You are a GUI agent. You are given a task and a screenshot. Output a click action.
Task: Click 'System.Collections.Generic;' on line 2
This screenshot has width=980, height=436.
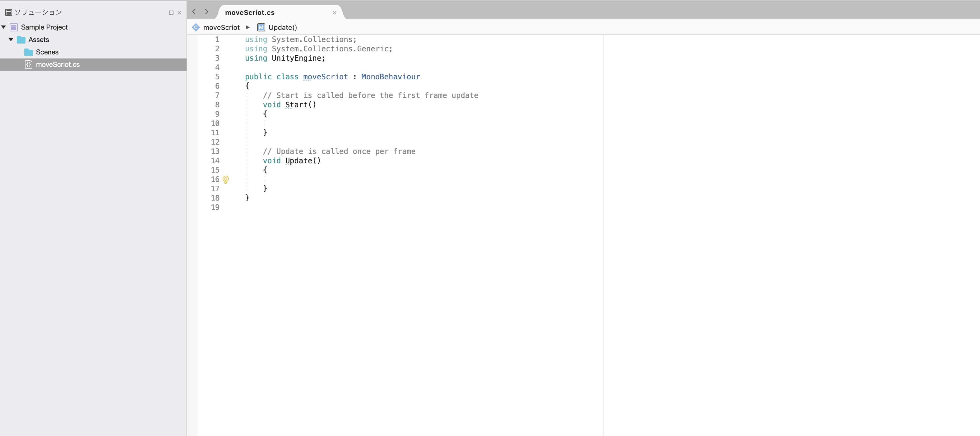pos(332,49)
